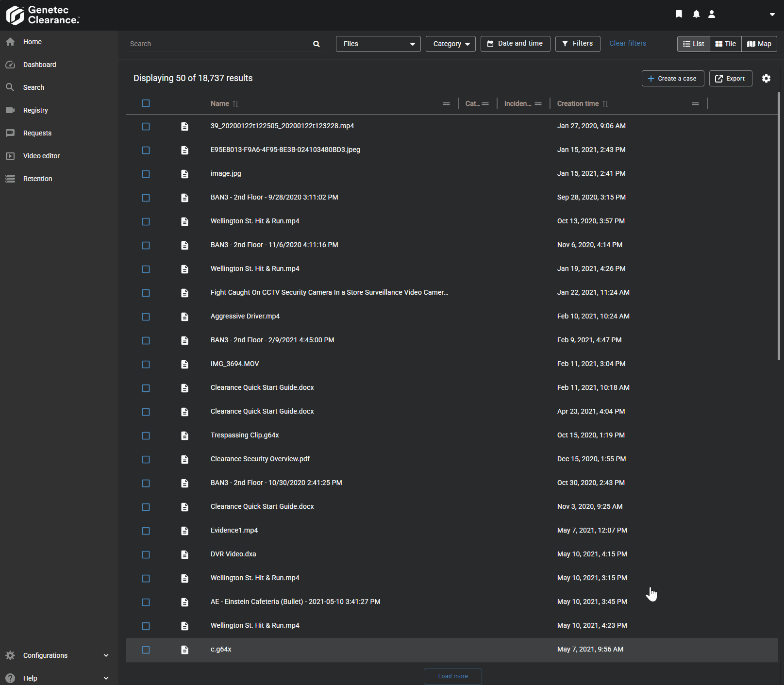
Task: Check the box for image.jpg
Action: point(146,174)
